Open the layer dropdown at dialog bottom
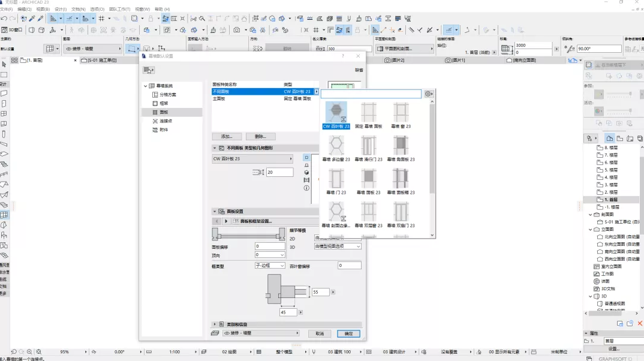 pos(261,333)
